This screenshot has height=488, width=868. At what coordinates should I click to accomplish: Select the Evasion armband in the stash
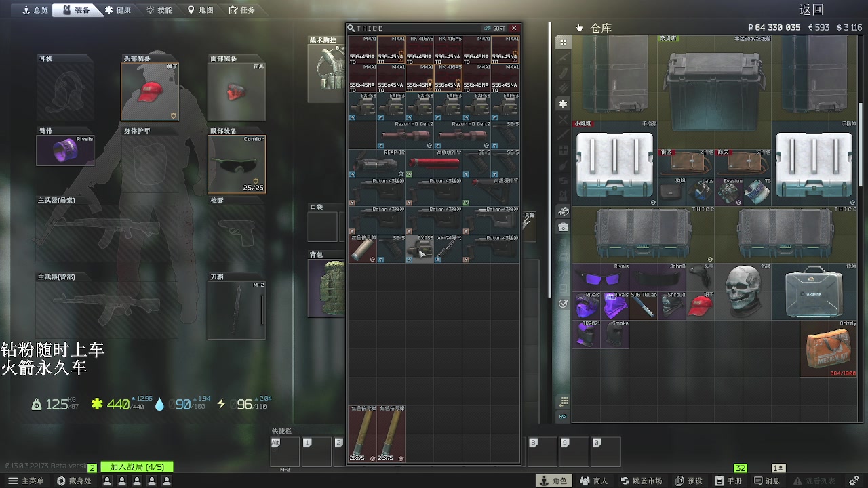(x=729, y=192)
